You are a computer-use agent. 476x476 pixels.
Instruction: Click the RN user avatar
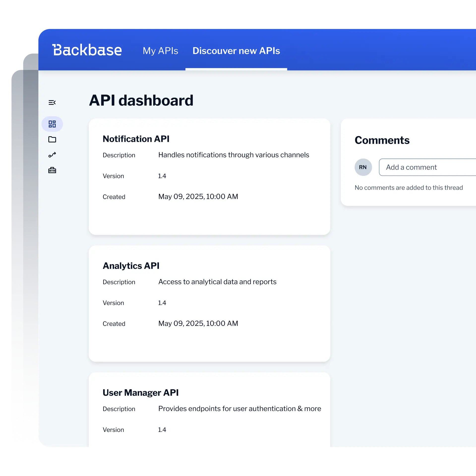coord(363,167)
